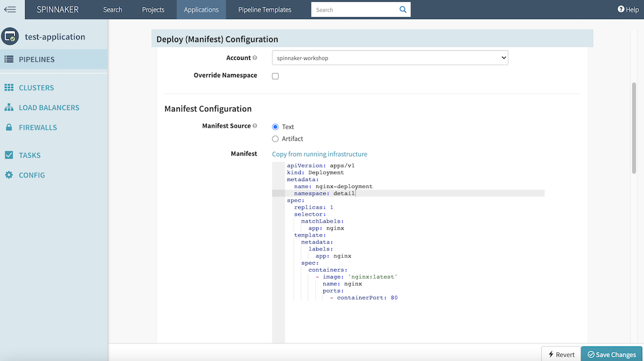Open the Account dropdown spinnaker-workshop
The height and width of the screenshot is (361, 644).
click(x=390, y=58)
